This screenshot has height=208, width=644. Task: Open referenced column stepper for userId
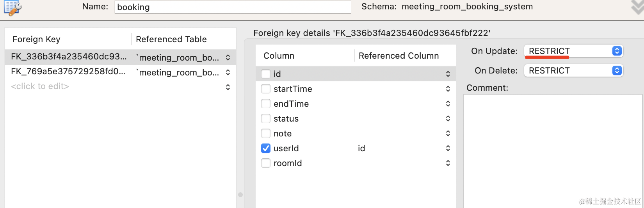(x=448, y=148)
